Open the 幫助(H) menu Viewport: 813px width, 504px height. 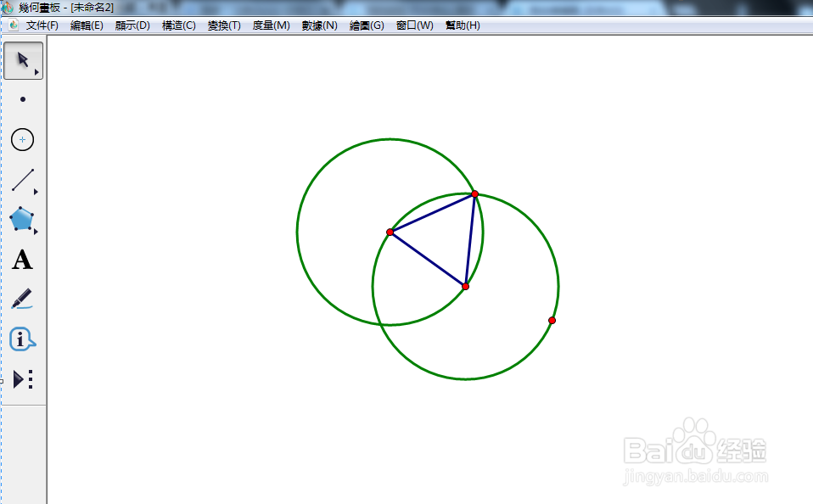463,25
